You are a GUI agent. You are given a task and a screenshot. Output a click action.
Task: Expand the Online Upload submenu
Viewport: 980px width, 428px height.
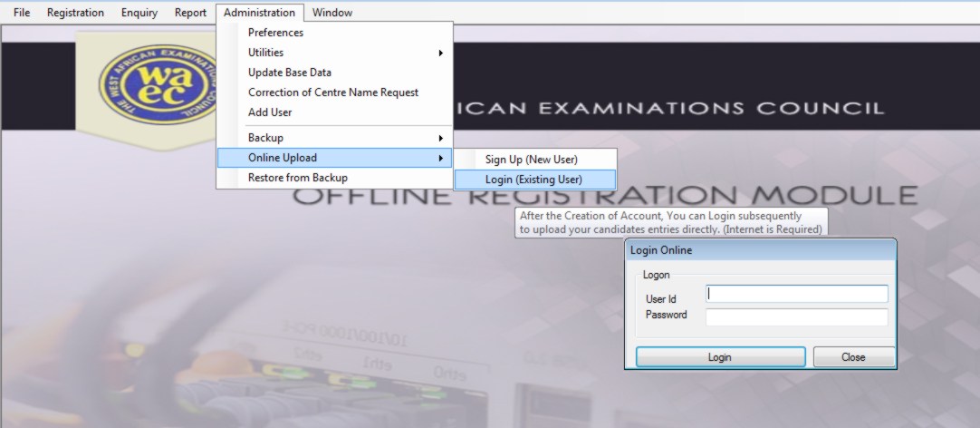coord(334,158)
